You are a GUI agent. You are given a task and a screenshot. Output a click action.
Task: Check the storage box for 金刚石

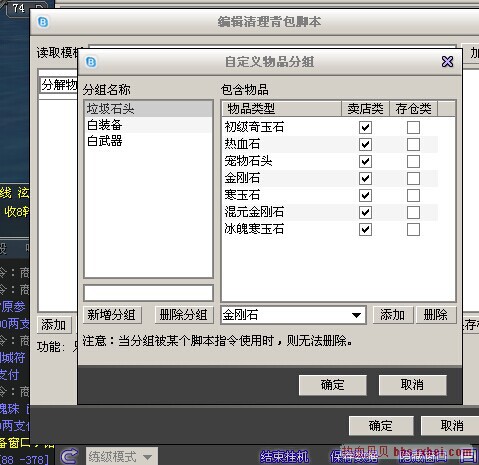(413, 178)
